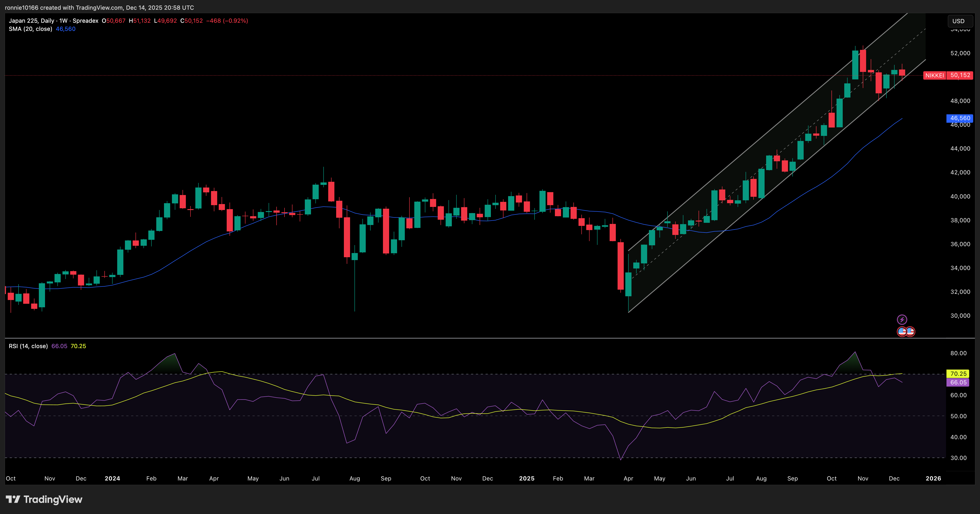Click the blue SMA 46,560 price axis label
Image resolution: width=980 pixels, height=514 pixels.
[960, 119]
